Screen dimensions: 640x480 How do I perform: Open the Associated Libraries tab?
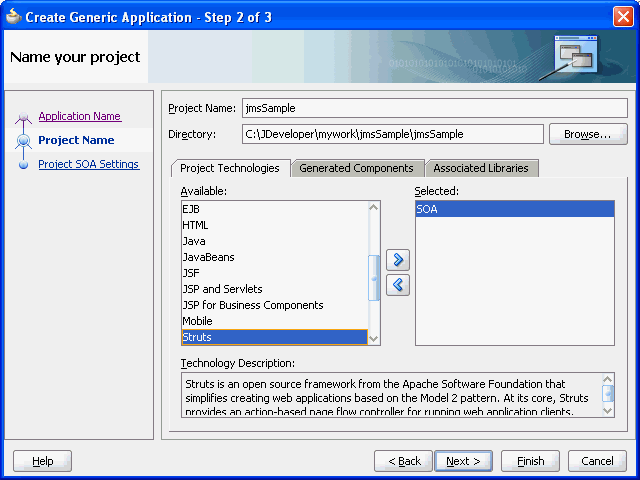[481, 168]
